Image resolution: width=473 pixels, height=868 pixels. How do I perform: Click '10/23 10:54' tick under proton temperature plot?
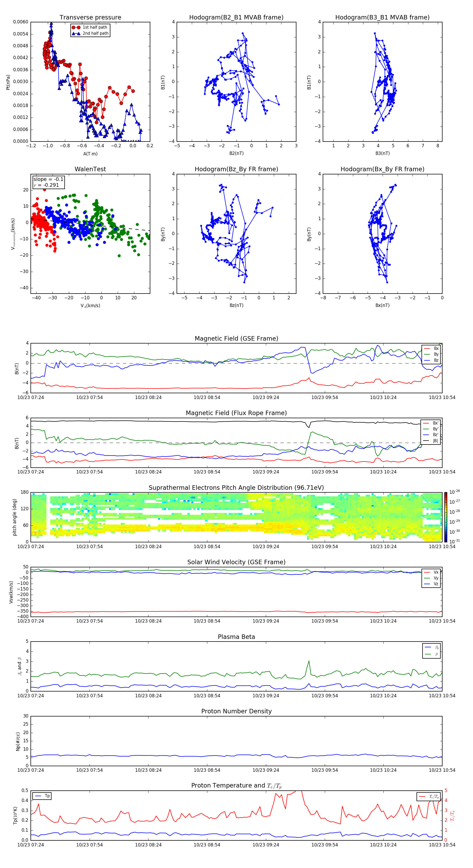442,845
